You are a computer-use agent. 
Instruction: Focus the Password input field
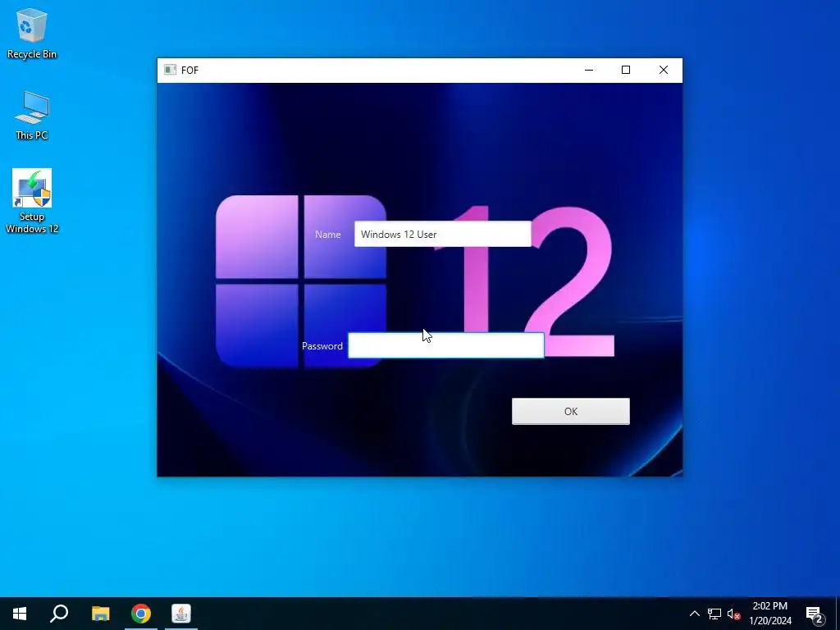click(x=445, y=345)
